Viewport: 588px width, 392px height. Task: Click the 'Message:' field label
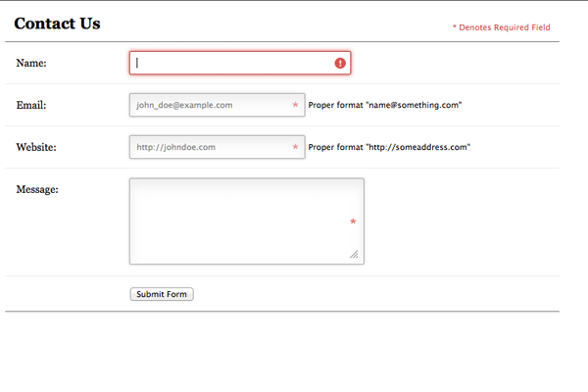pos(38,189)
